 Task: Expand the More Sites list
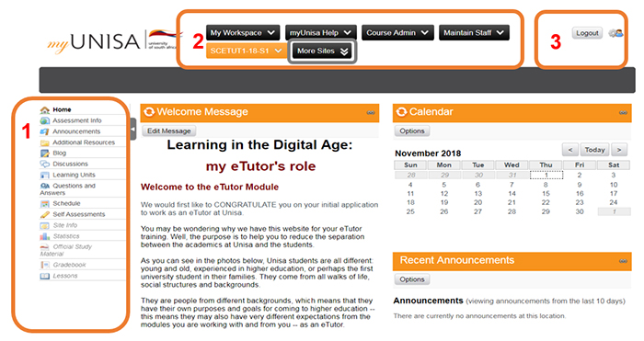pyautogui.click(x=322, y=51)
